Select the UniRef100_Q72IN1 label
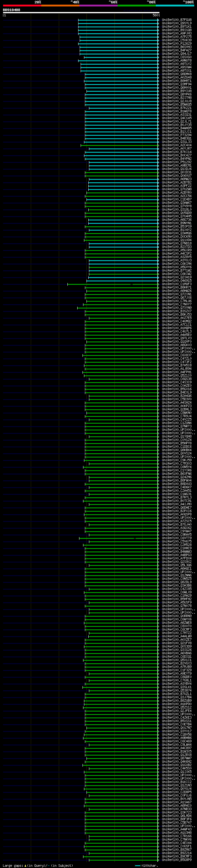Image resolution: width=197 pixels, height=868 pixels. [x=176, y=294]
